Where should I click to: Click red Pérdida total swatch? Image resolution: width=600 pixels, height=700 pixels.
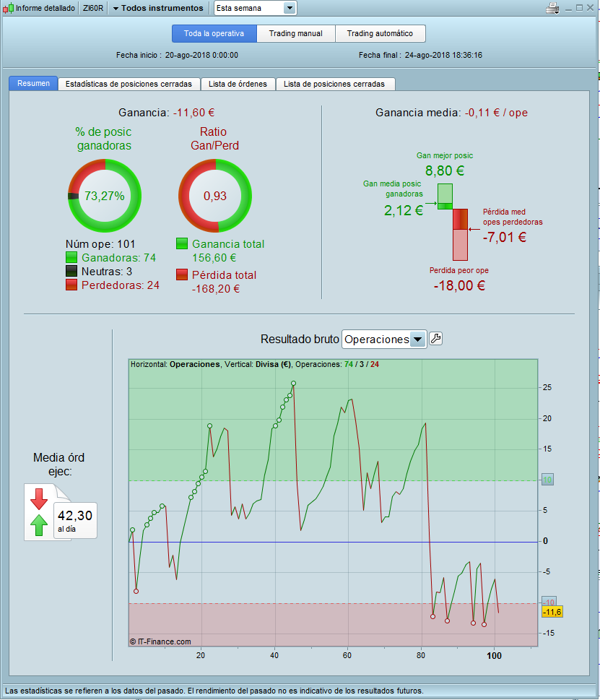coord(181,274)
